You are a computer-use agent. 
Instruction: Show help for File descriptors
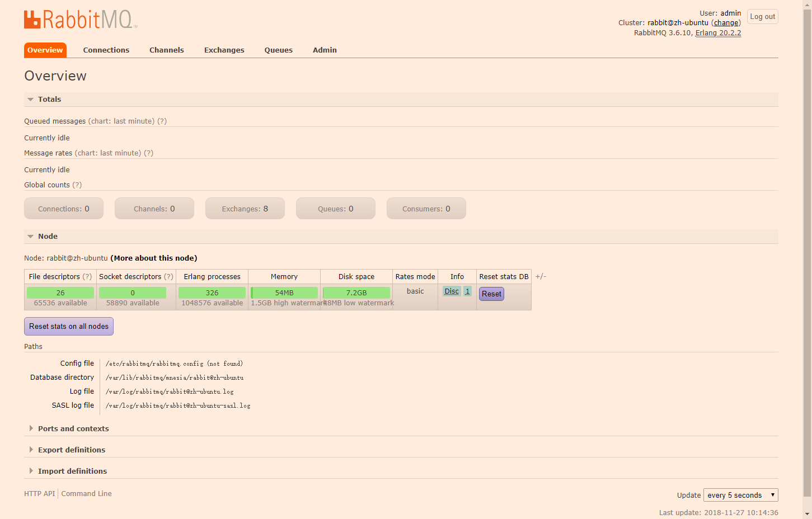(87, 276)
